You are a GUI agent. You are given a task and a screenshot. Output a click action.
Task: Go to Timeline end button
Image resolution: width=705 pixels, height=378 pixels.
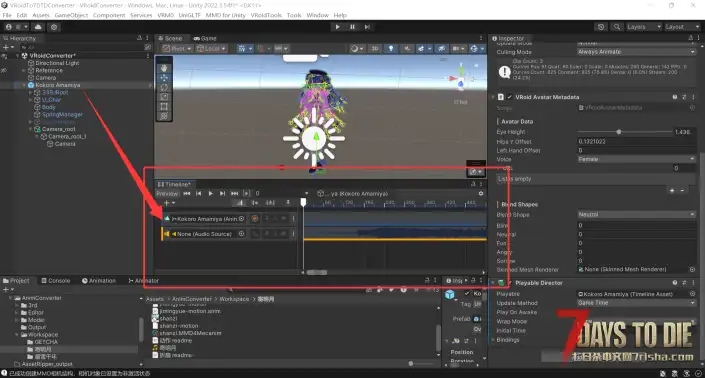[234, 193]
